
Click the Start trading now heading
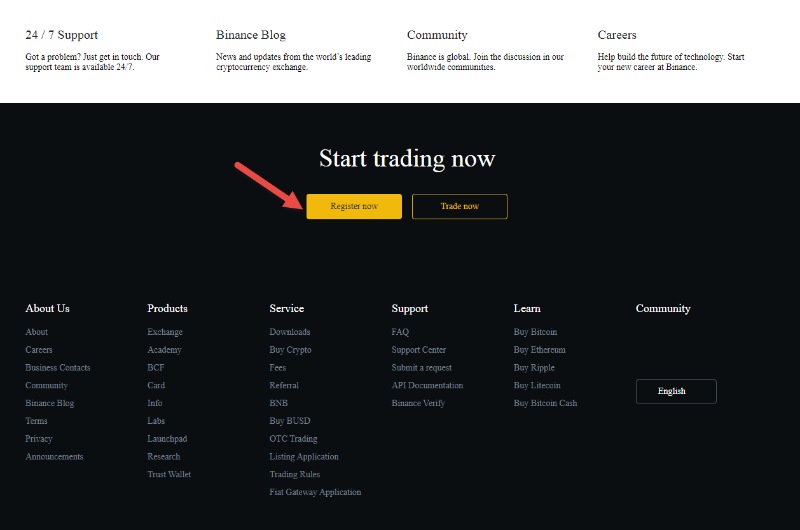[x=407, y=159]
